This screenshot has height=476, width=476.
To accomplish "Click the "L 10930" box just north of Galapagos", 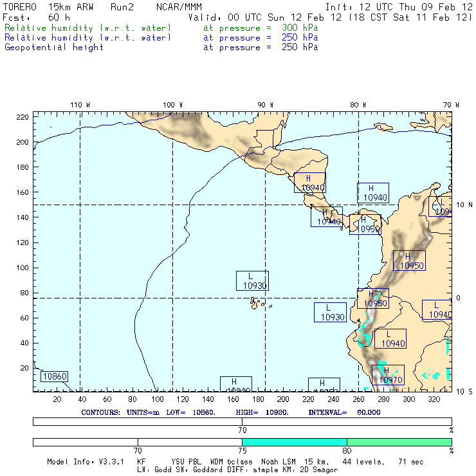I will [252, 281].
